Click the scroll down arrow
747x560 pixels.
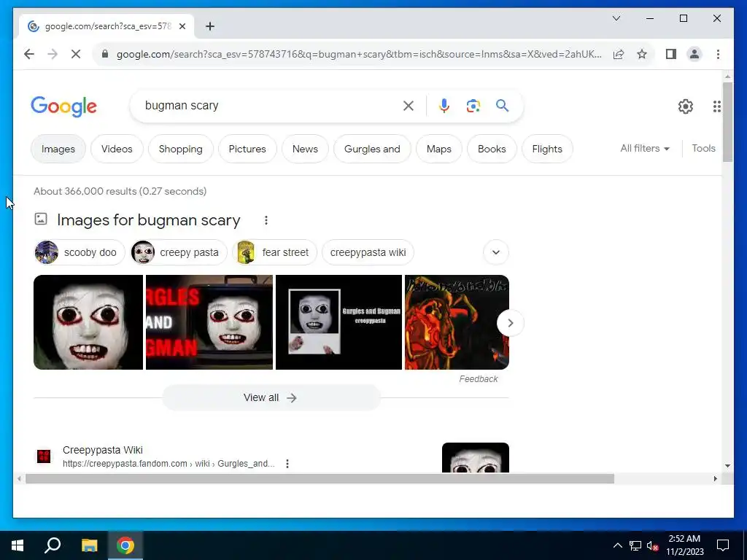[x=727, y=466]
